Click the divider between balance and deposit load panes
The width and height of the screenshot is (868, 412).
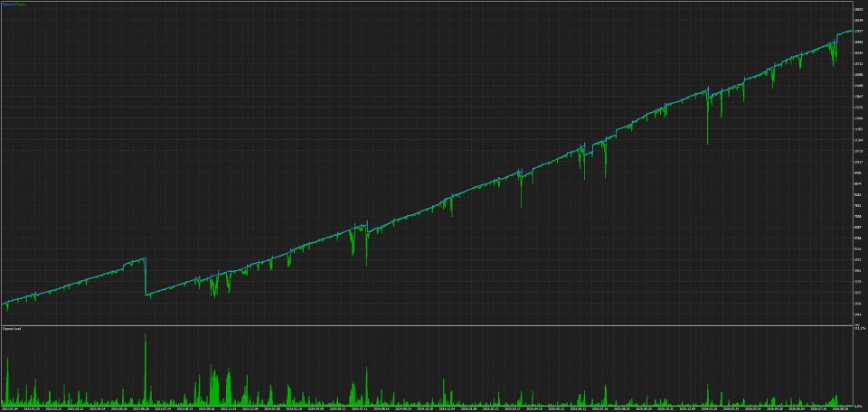426,325
